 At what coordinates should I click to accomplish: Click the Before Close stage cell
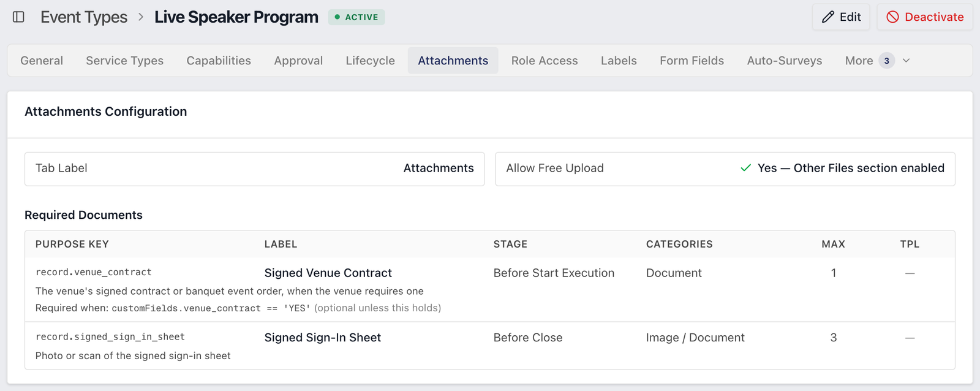coord(528,338)
